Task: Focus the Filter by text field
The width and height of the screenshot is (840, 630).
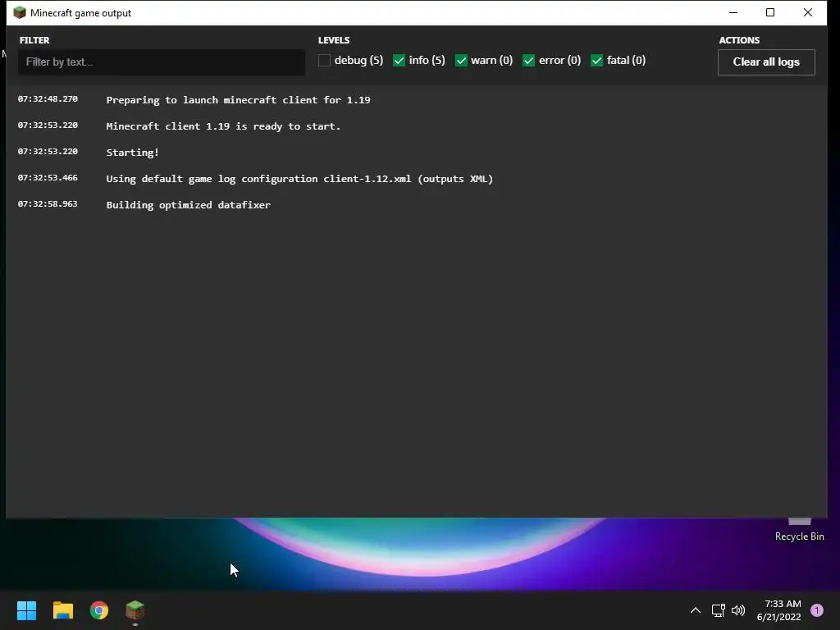Action: (x=162, y=62)
